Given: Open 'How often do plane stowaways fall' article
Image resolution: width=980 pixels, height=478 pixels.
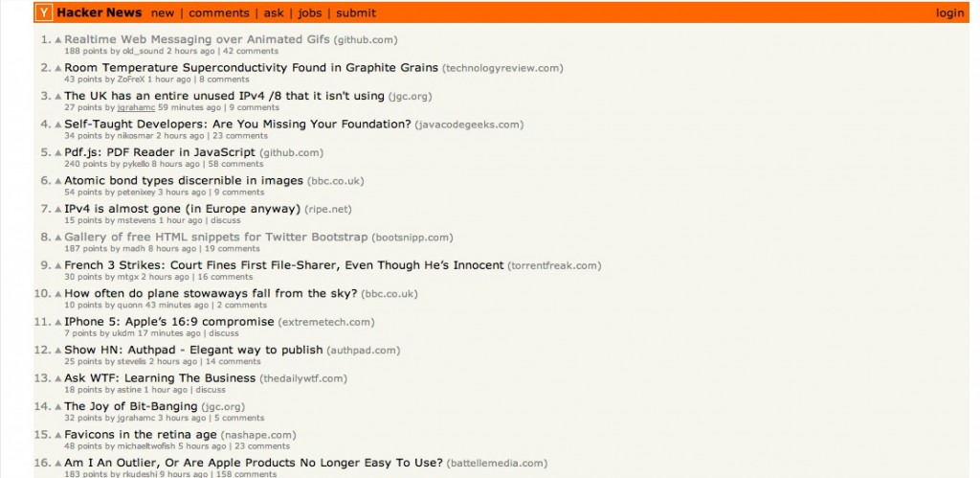Looking at the screenshot, I should pos(211,293).
